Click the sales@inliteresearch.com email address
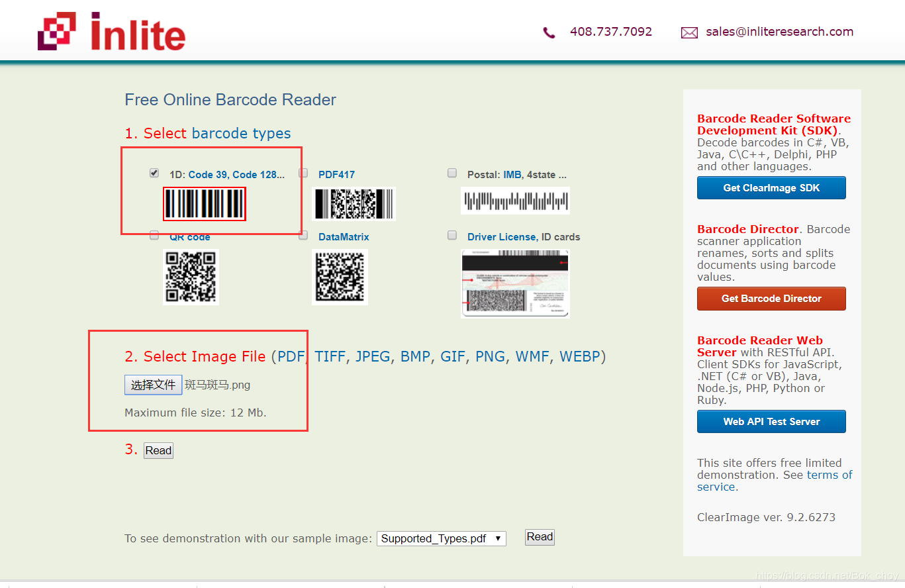This screenshot has width=905, height=588. click(779, 32)
